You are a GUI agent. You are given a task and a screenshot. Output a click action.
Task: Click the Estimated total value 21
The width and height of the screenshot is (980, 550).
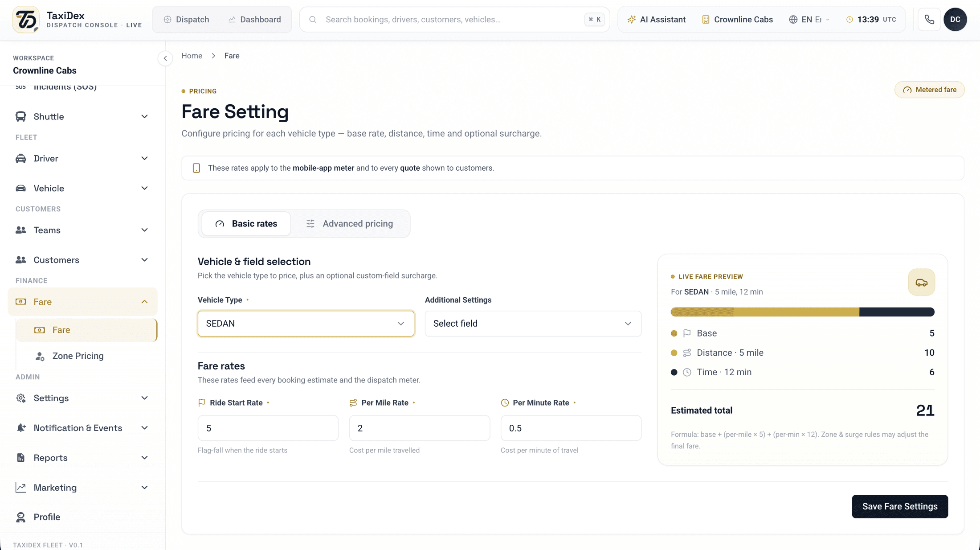pyautogui.click(x=925, y=410)
